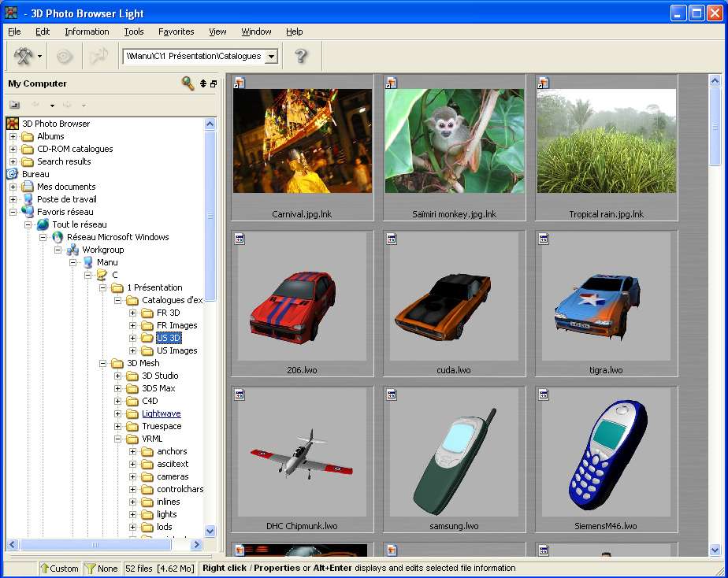Open the Help menu
Screen dimensions: 728x578
(x=294, y=31)
